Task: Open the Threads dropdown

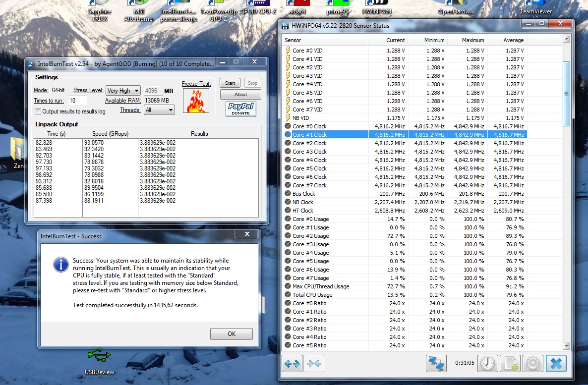Action: pos(159,110)
